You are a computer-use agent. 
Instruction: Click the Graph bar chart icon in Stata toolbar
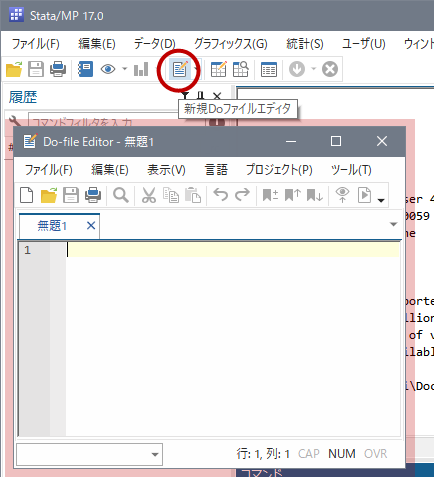(141, 69)
